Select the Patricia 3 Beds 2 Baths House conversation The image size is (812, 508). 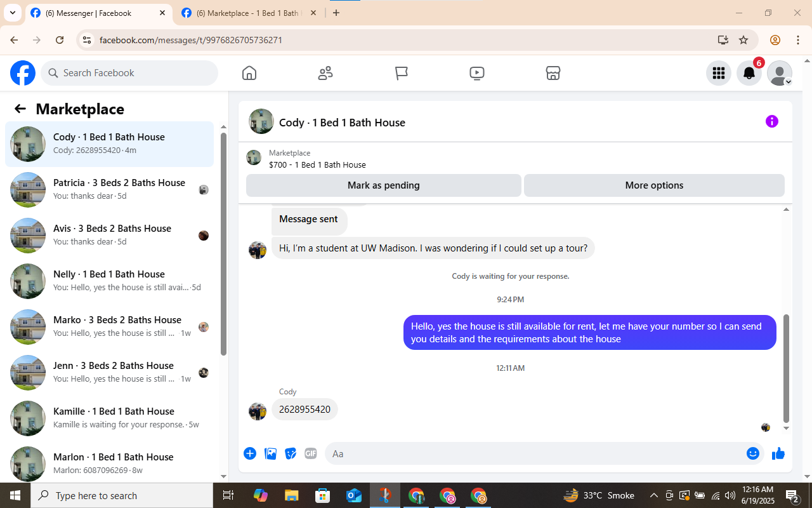(109, 190)
